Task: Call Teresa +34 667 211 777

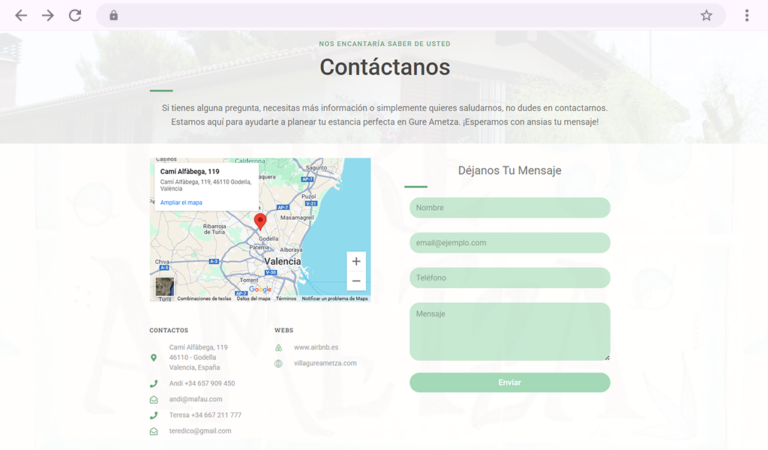Action: point(205,415)
